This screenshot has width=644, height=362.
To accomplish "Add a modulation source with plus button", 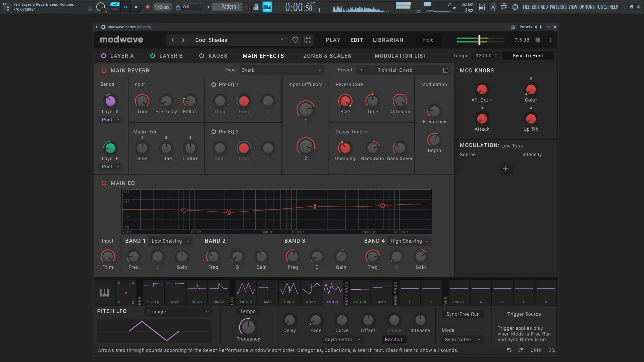I will click(x=505, y=169).
